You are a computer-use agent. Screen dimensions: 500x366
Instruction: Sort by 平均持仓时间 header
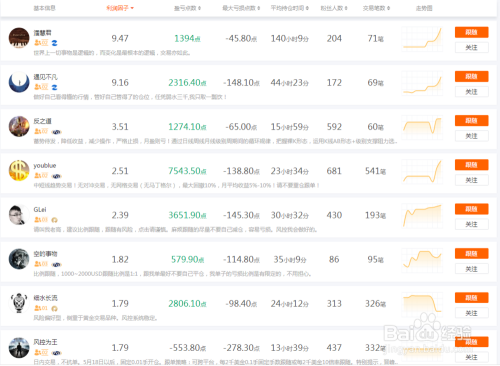(x=289, y=8)
